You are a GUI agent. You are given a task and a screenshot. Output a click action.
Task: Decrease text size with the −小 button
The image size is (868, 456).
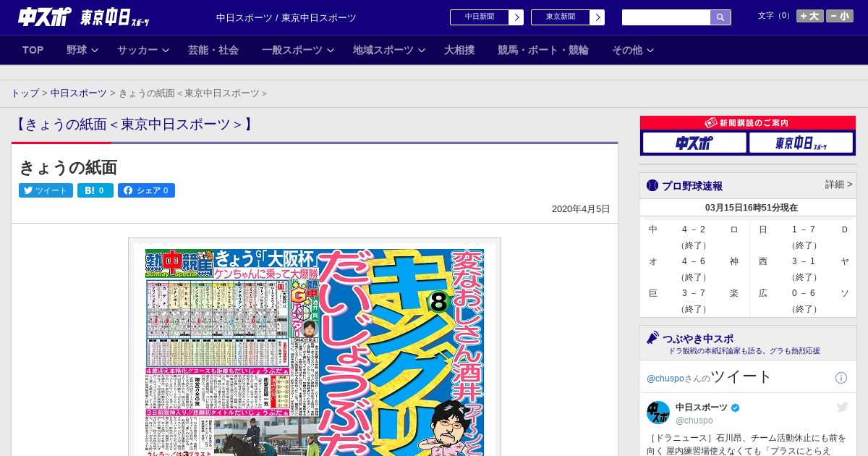pyautogui.click(x=840, y=16)
